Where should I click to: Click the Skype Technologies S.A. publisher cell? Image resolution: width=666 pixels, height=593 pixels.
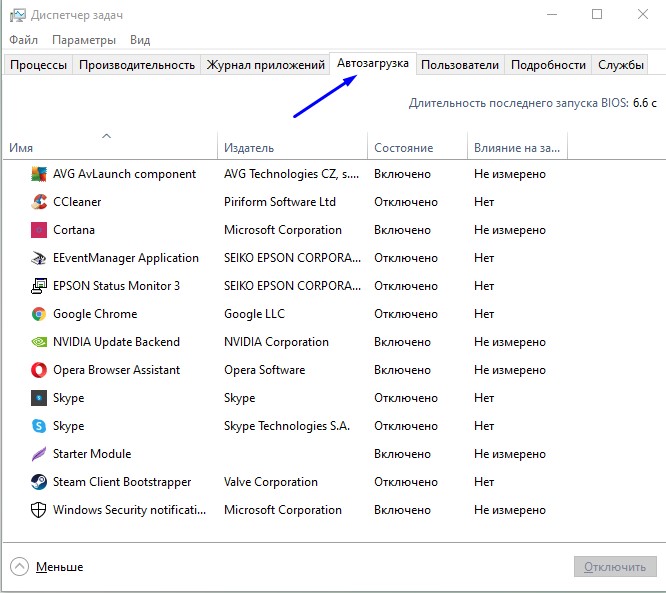click(x=287, y=426)
